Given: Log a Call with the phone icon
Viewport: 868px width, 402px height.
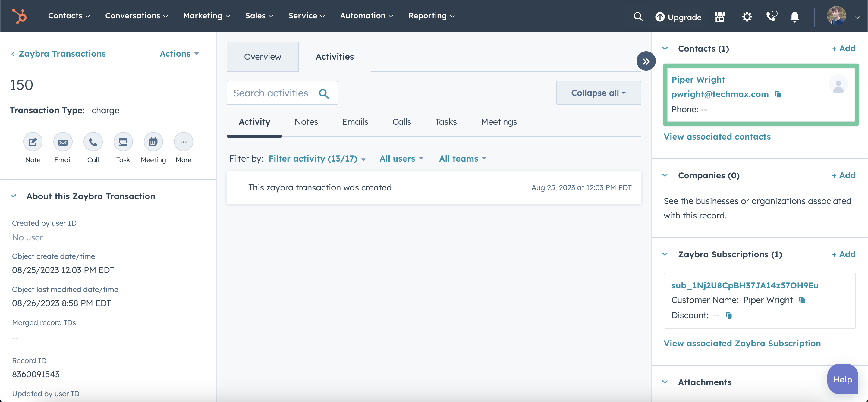Looking at the screenshot, I should 93,142.
